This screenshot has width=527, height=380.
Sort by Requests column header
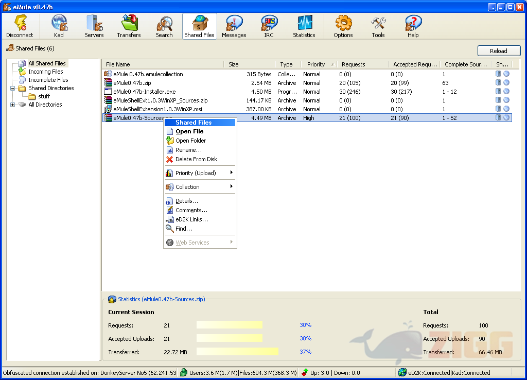363,64
